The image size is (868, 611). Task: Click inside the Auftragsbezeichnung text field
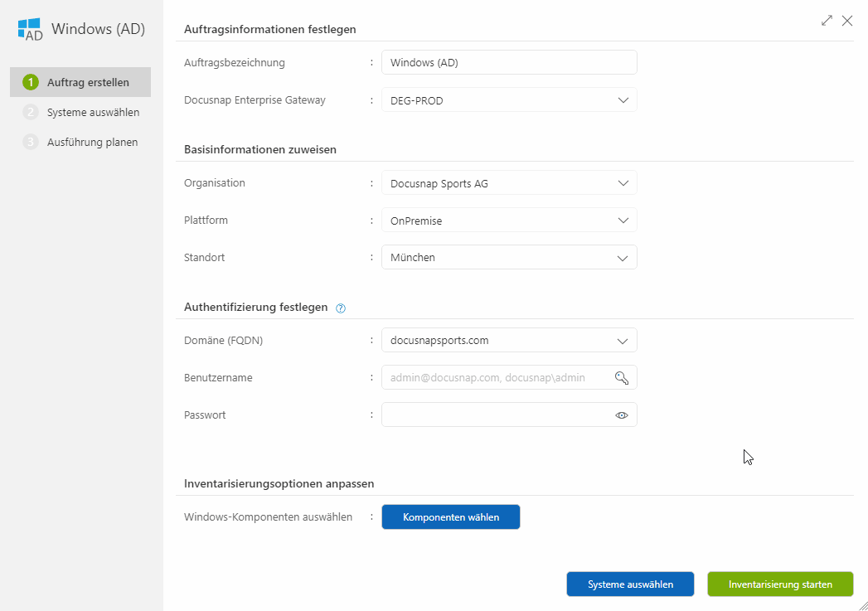tap(508, 62)
